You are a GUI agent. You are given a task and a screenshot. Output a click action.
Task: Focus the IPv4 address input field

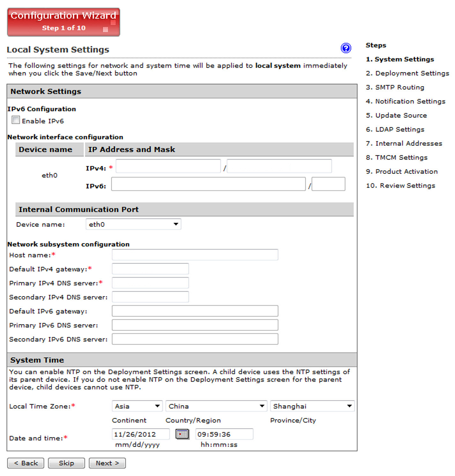tap(168, 166)
